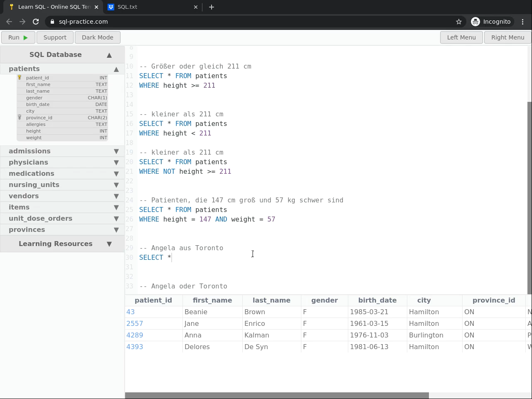Collapse the patients table
The image size is (532, 399).
[x=62, y=69]
